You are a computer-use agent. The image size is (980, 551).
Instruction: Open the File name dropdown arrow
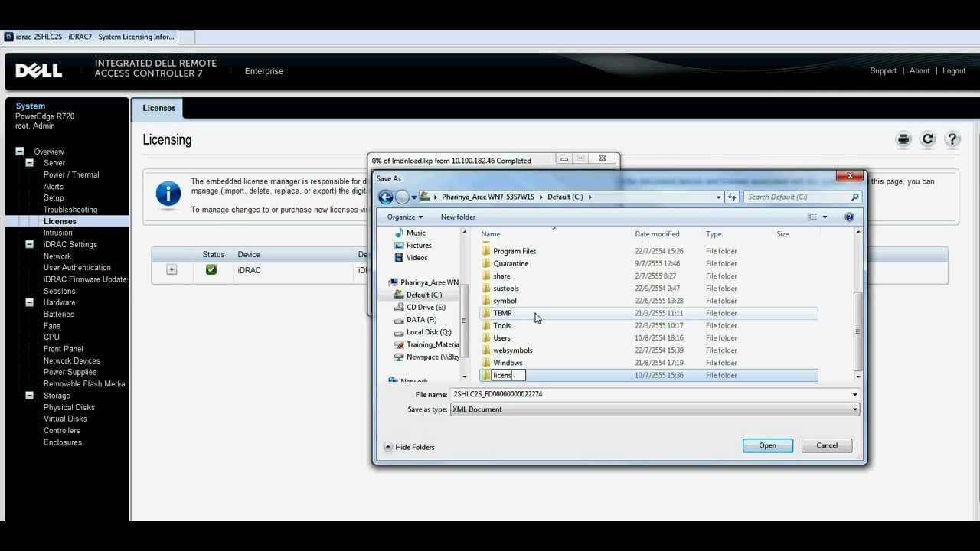pos(854,395)
